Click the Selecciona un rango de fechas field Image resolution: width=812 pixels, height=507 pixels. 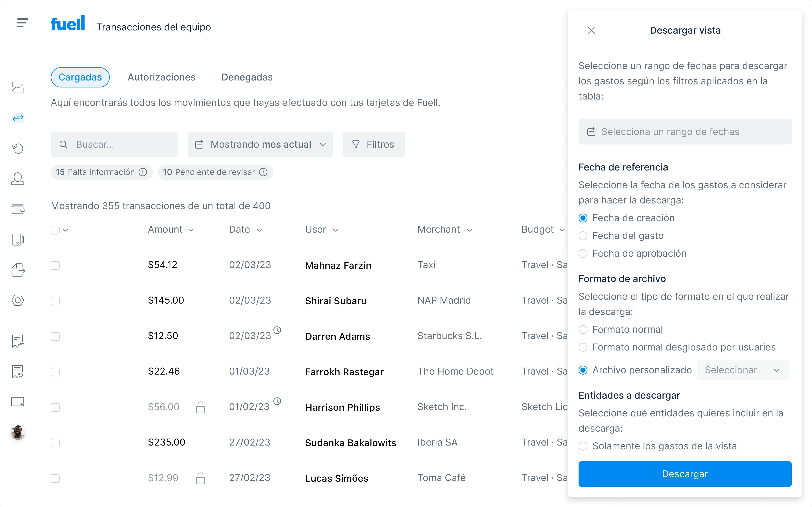(684, 132)
